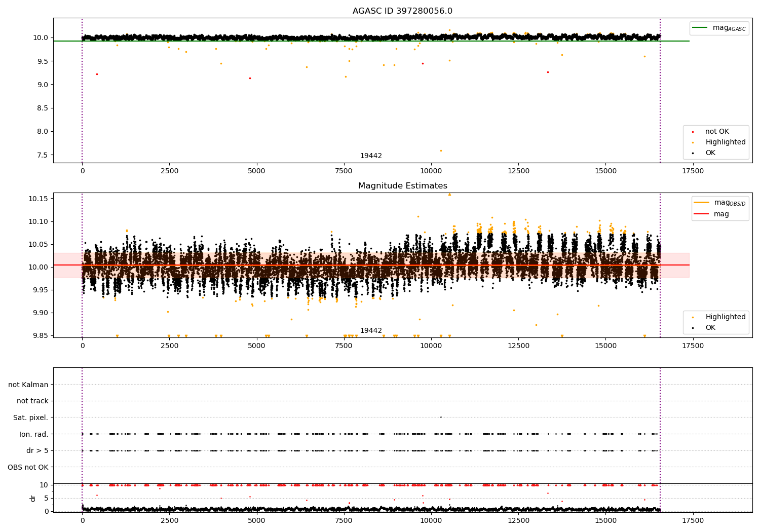Screen dimensions: 760x532
Task: Click the mag OBSID legend label, middle plot
Action: pyautogui.click(x=730, y=203)
